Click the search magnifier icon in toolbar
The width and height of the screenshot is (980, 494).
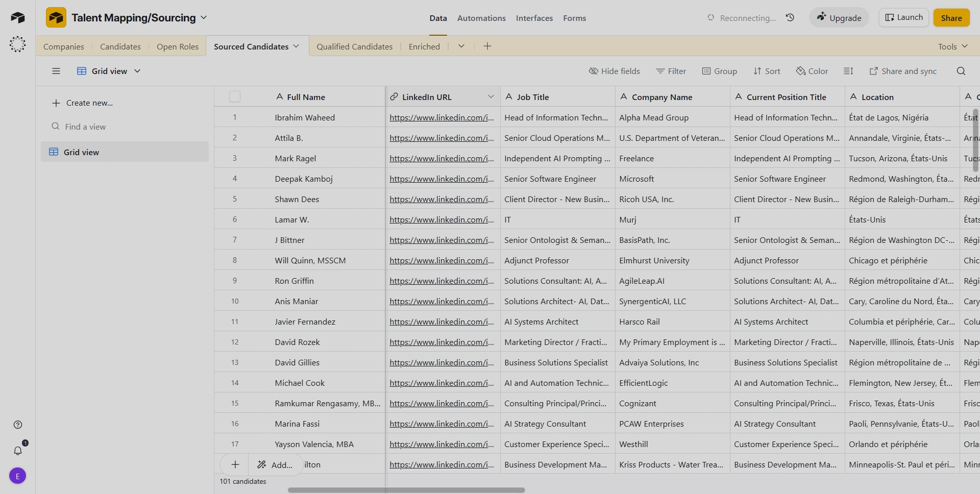coord(961,71)
